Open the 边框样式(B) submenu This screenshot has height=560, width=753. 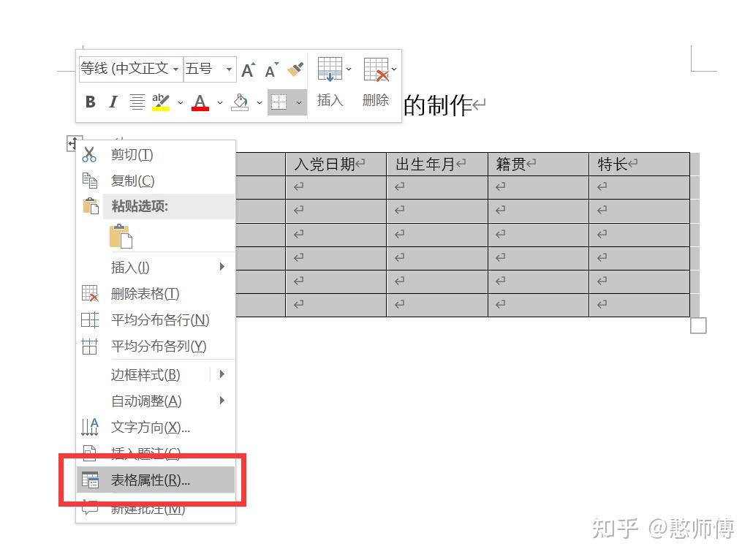pos(156,374)
